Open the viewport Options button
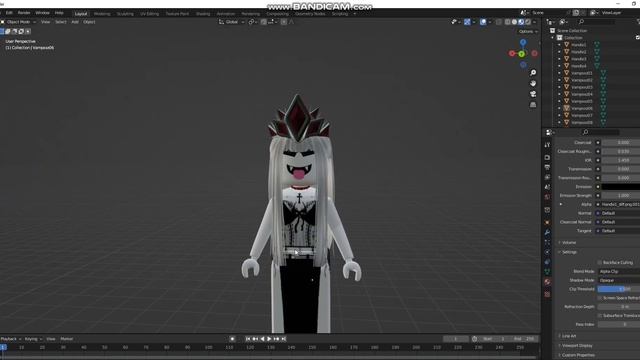The width and height of the screenshot is (640, 360). (x=528, y=31)
